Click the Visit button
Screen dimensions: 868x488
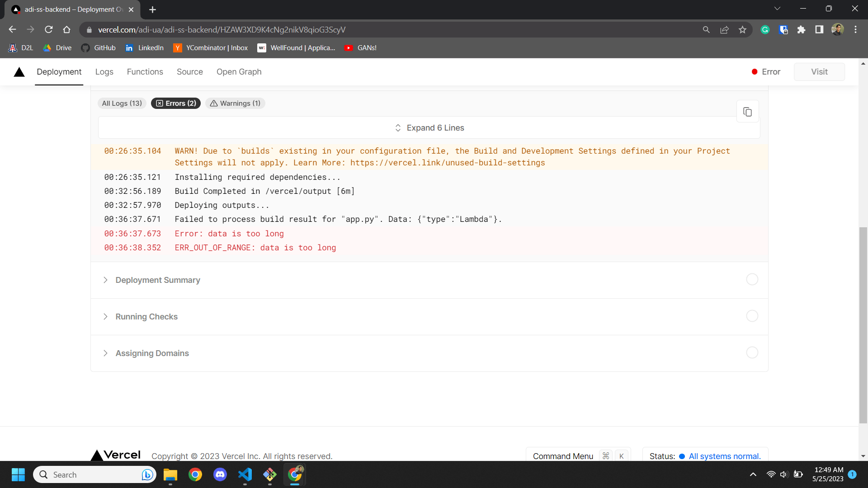[x=819, y=72]
